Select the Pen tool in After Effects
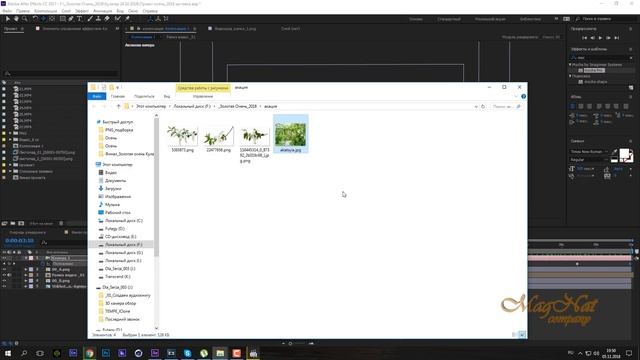This screenshot has height=360, width=640. (x=71, y=19)
